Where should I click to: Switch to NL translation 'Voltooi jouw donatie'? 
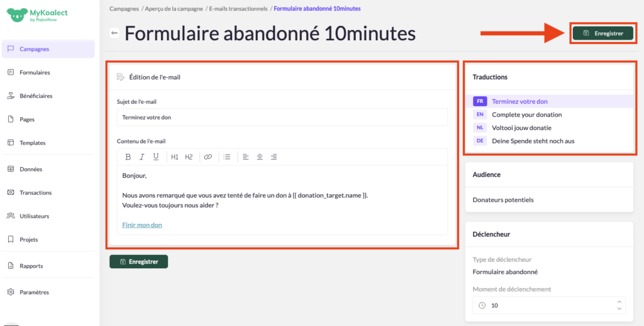click(x=521, y=128)
